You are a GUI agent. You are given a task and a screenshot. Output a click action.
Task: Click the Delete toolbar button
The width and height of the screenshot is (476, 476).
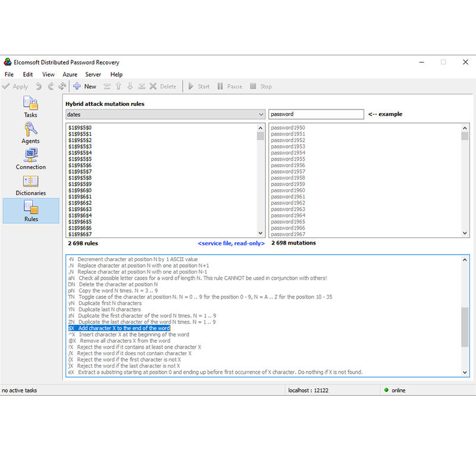tap(162, 86)
